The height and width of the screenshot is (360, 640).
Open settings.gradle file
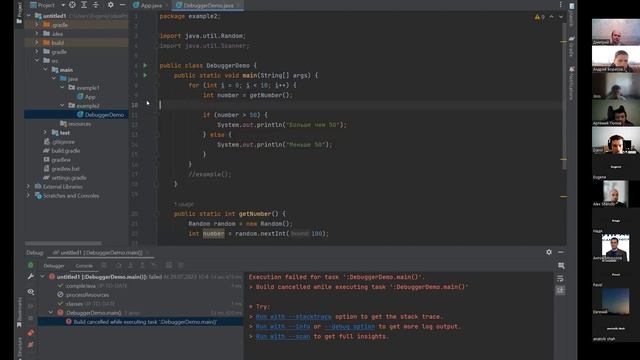(x=65, y=178)
